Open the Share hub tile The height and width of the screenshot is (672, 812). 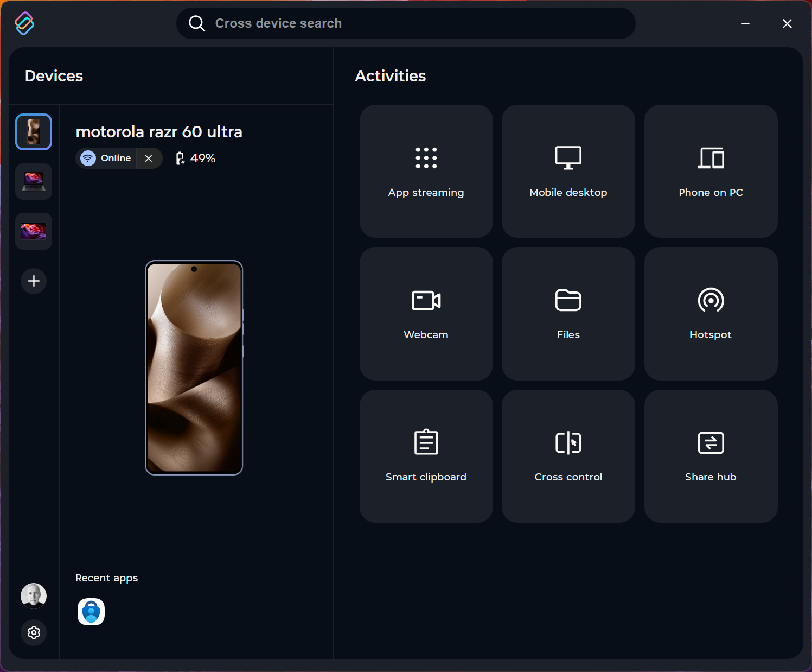711,456
